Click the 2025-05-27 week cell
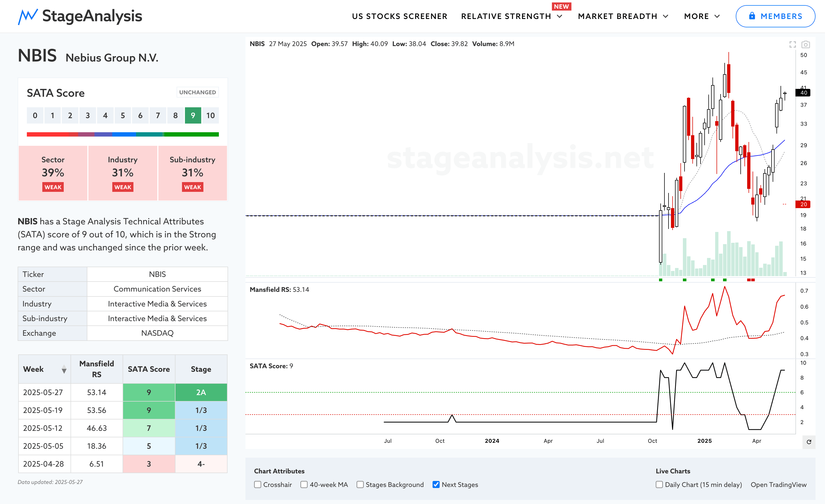The height and width of the screenshot is (504, 825). 44,392
